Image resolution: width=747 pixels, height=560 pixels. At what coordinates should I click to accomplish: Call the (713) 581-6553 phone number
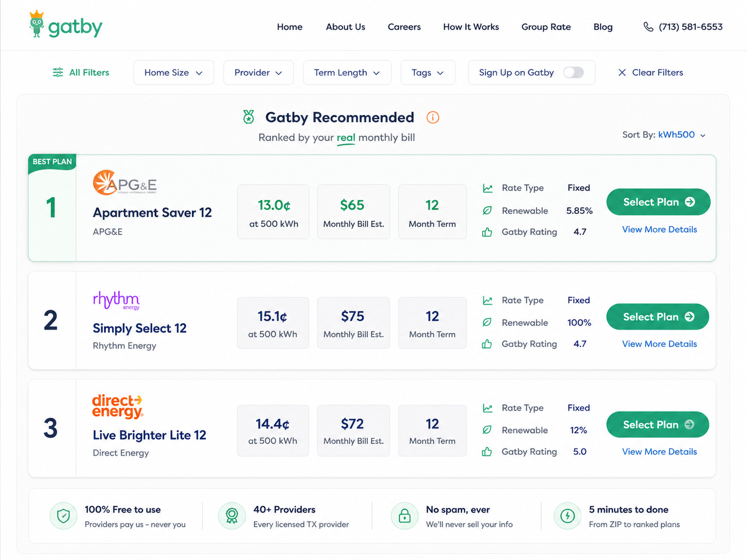(x=690, y=27)
